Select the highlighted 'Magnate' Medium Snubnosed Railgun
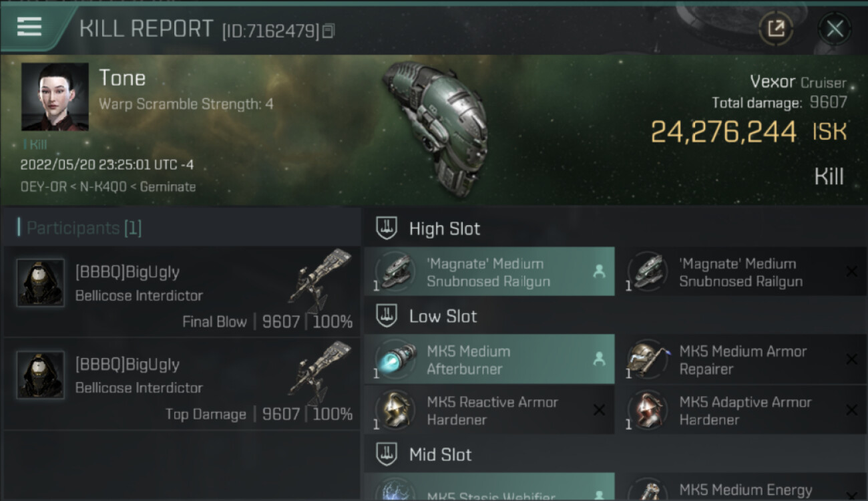The image size is (868, 501). coord(489,273)
